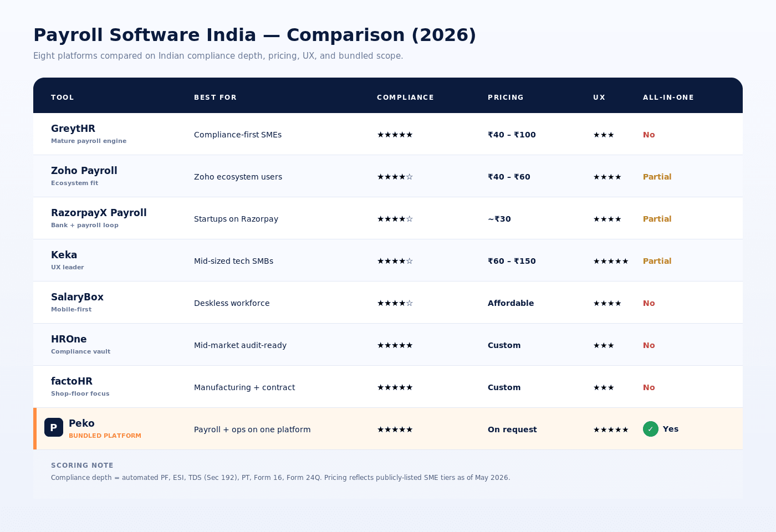
Task: Select the HROne tool name
Action: coord(69,339)
